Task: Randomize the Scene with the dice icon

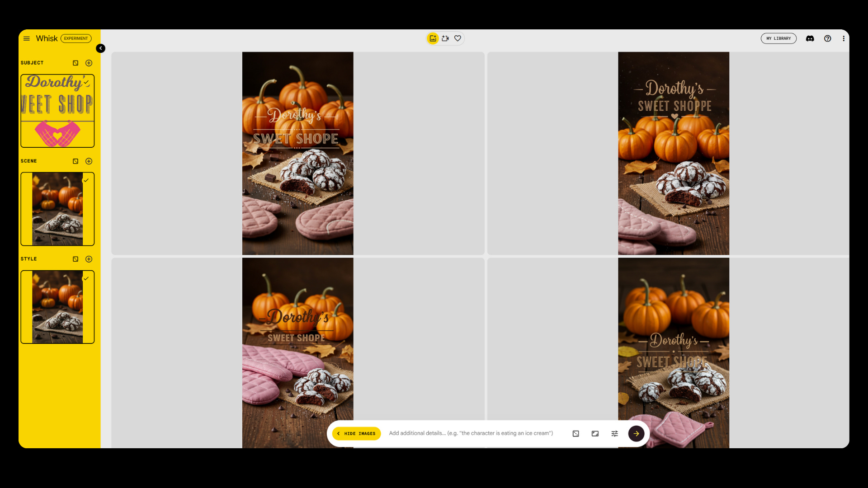Action: (75, 161)
